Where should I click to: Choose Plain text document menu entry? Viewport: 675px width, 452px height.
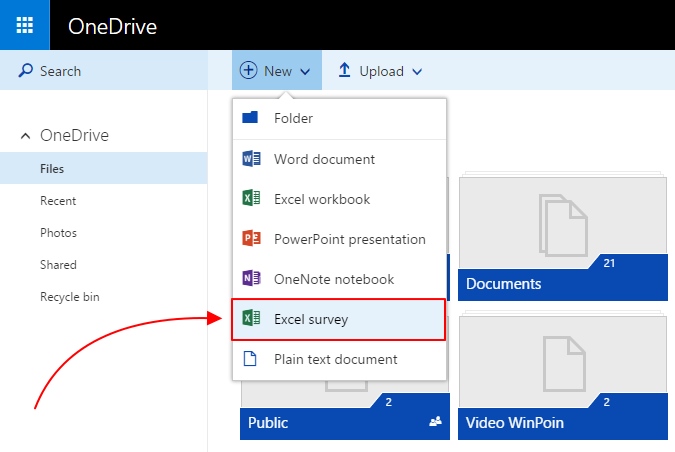339,359
